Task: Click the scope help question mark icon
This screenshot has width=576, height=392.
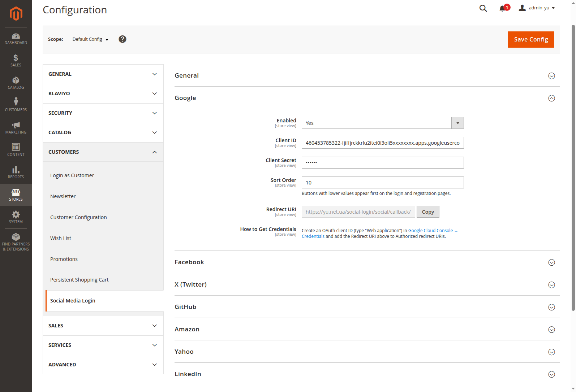Action: click(122, 39)
